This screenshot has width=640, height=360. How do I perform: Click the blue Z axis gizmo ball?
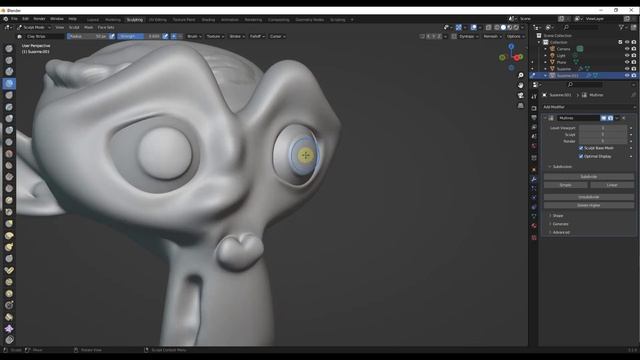pyautogui.click(x=511, y=47)
